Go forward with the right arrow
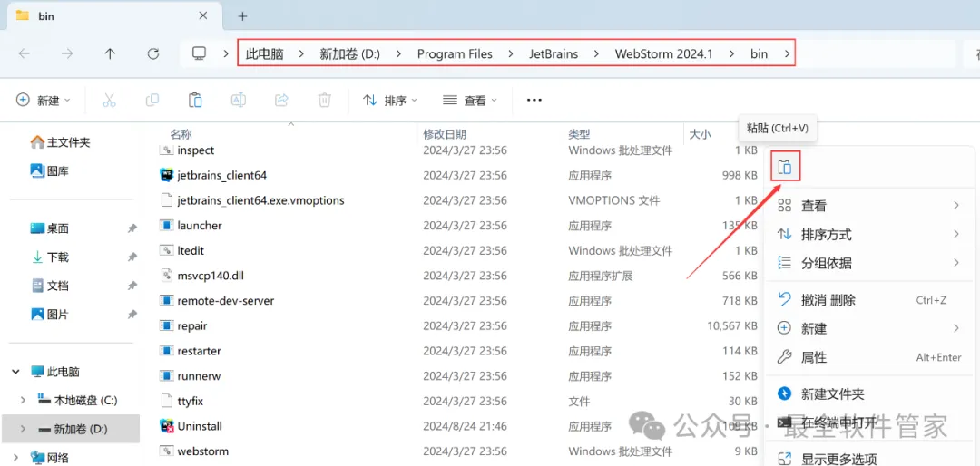This screenshot has width=980, height=466. pos(67,53)
